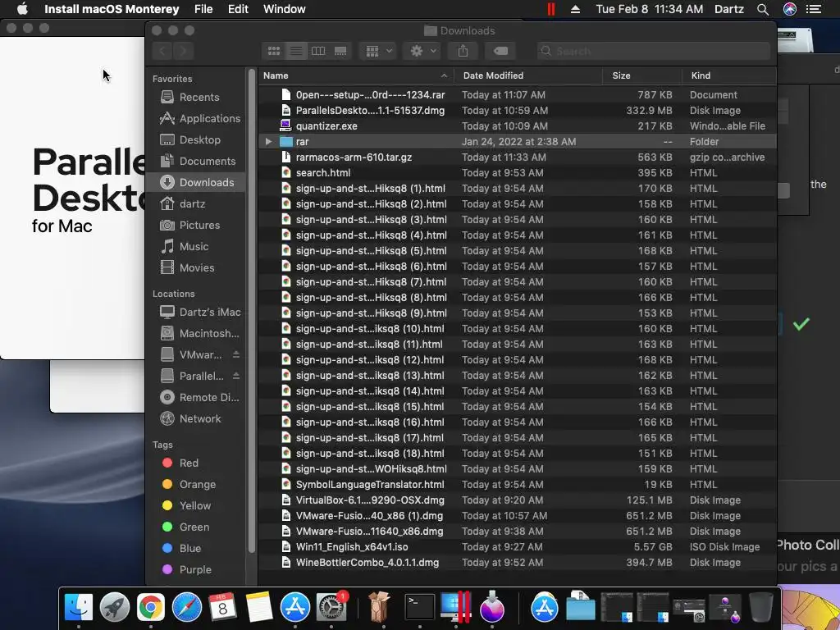840x630 pixels.
Task: Select SymbolLanguageTranslator.html file
Action: [x=518, y=484]
